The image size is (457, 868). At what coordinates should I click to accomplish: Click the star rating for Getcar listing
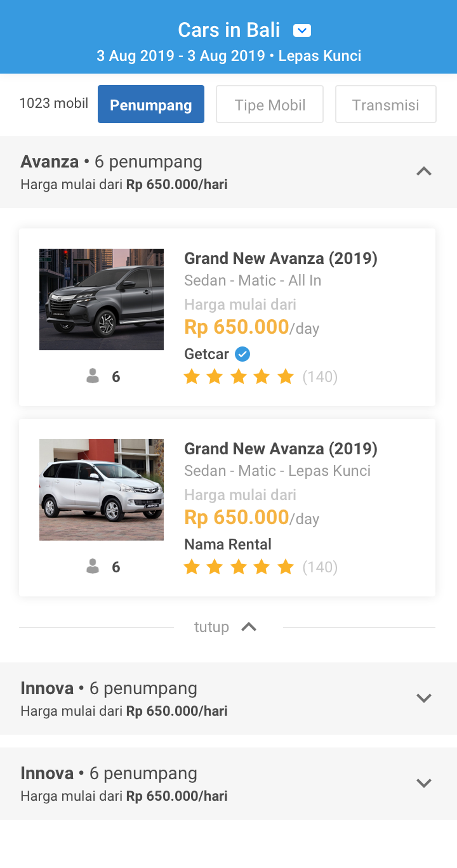[x=239, y=377]
